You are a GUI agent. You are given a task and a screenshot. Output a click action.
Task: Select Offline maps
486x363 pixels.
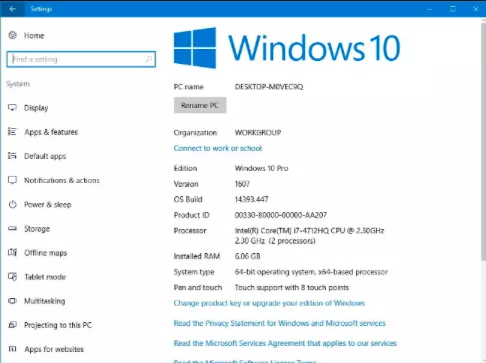click(x=46, y=253)
